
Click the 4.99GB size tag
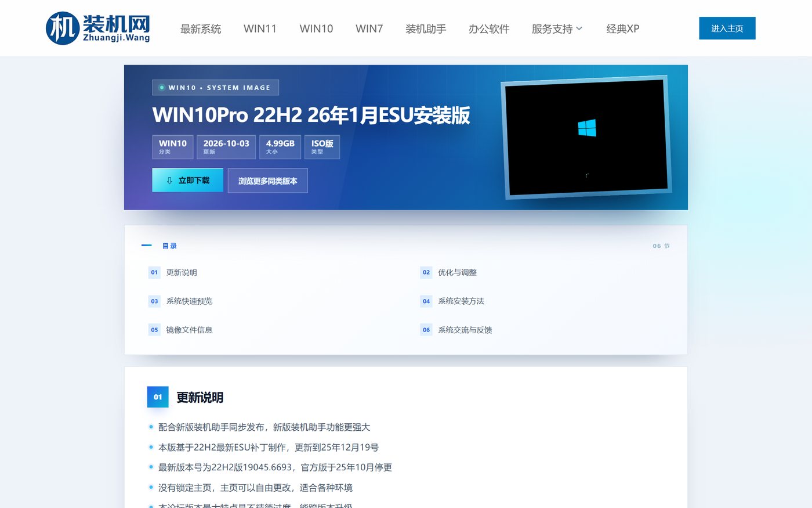(x=280, y=147)
